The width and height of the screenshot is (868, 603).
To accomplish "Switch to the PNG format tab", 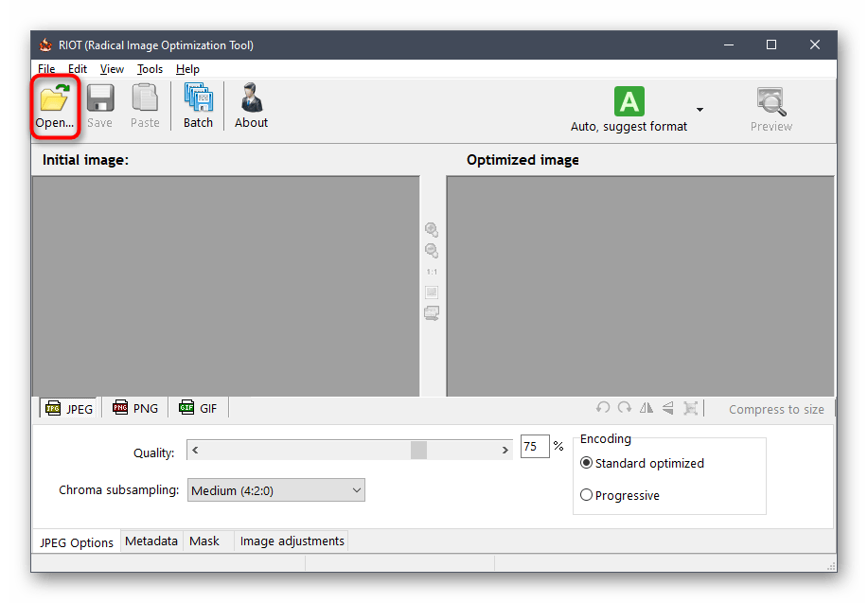I will click(135, 408).
